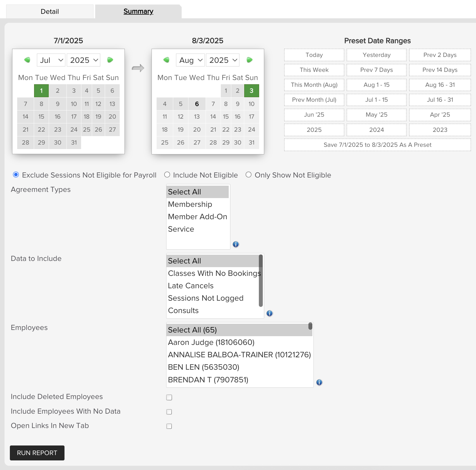
Task: Select Member Add-On agreement type
Action: pyautogui.click(x=197, y=217)
